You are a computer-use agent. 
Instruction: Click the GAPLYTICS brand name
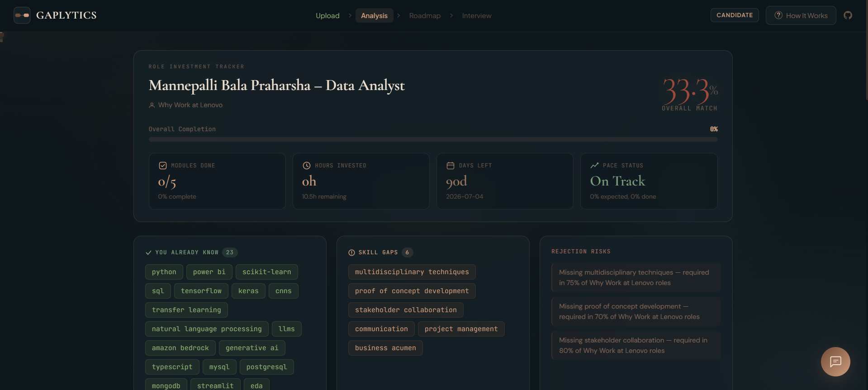point(66,15)
